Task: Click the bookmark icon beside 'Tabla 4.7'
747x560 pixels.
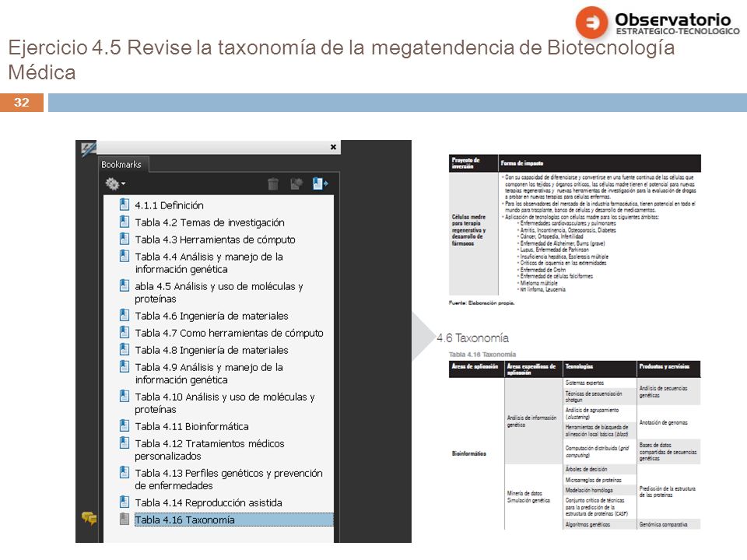Action: click(124, 332)
